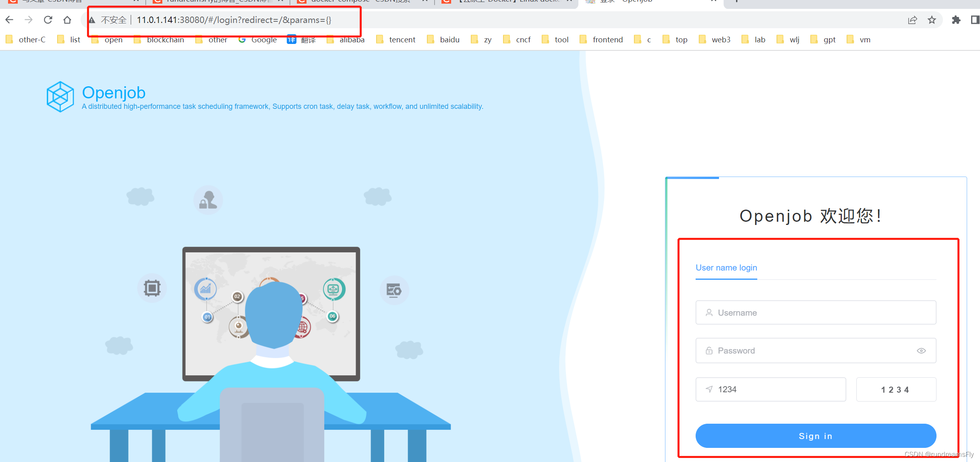Click the Sign in button
Viewport: 980px width, 462px height.
(816, 435)
